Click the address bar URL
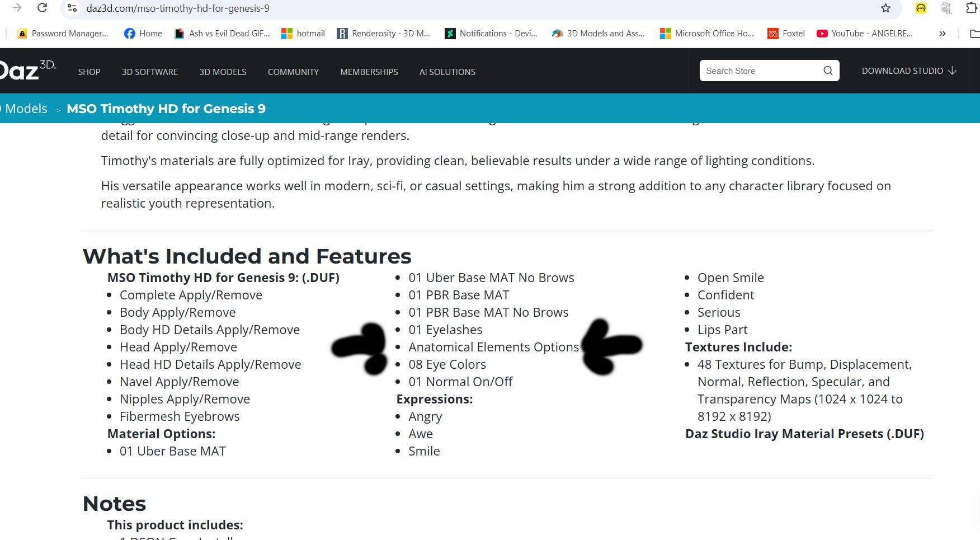The height and width of the screenshot is (540, 980). pyautogui.click(x=178, y=8)
